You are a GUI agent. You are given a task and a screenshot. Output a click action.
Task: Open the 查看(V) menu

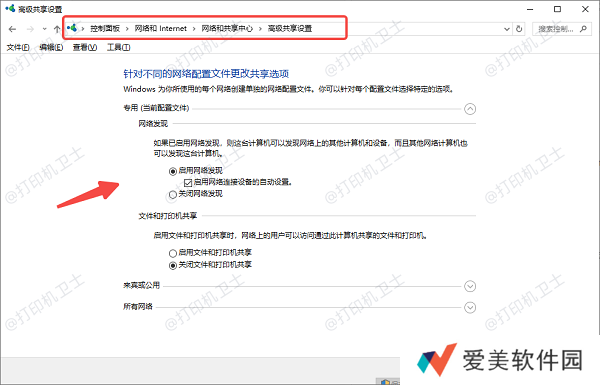tap(85, 47)
